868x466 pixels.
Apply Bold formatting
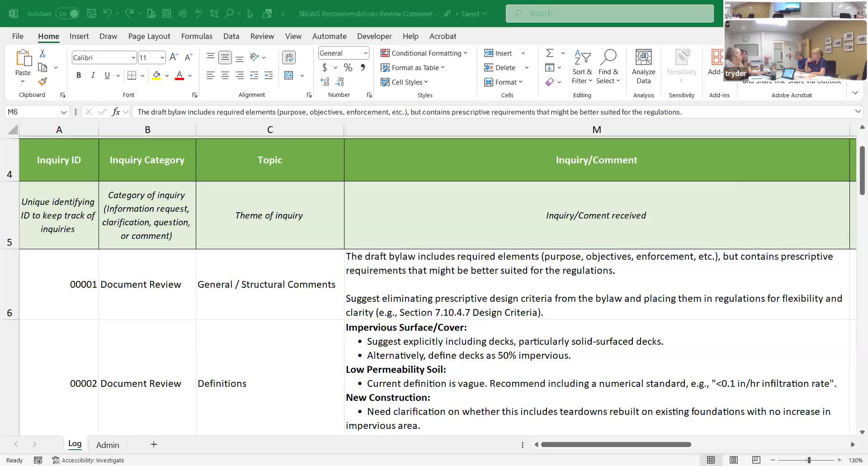79,76
